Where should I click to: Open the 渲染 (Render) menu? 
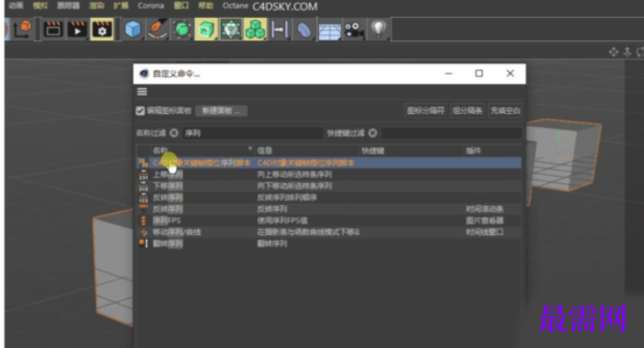point(97,6)
